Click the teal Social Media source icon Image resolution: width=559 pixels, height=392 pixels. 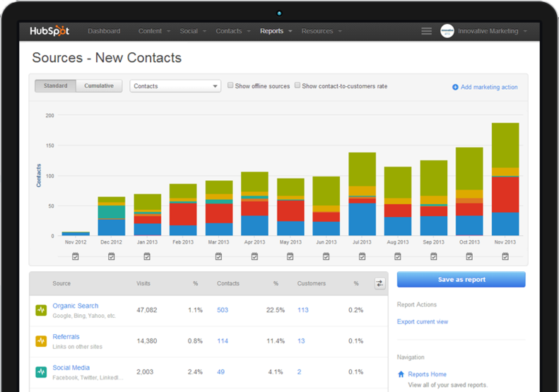(41, 372)
